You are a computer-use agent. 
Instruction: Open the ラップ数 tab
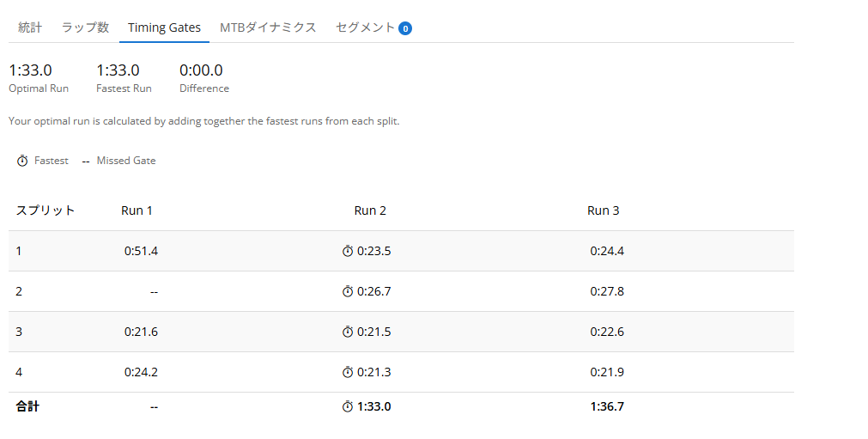pos(85,27)
